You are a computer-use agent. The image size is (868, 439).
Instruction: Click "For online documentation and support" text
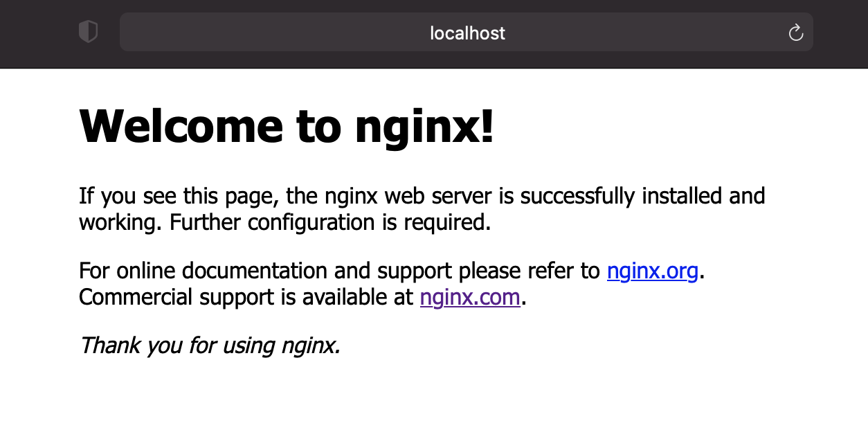266,271
